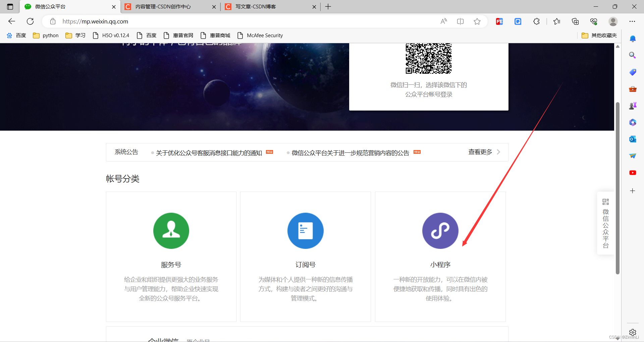Screen dimensions: 644x342
Task: Open the sidebar YouTube icon
Action: pyautogui.click(x=633, y=173)
